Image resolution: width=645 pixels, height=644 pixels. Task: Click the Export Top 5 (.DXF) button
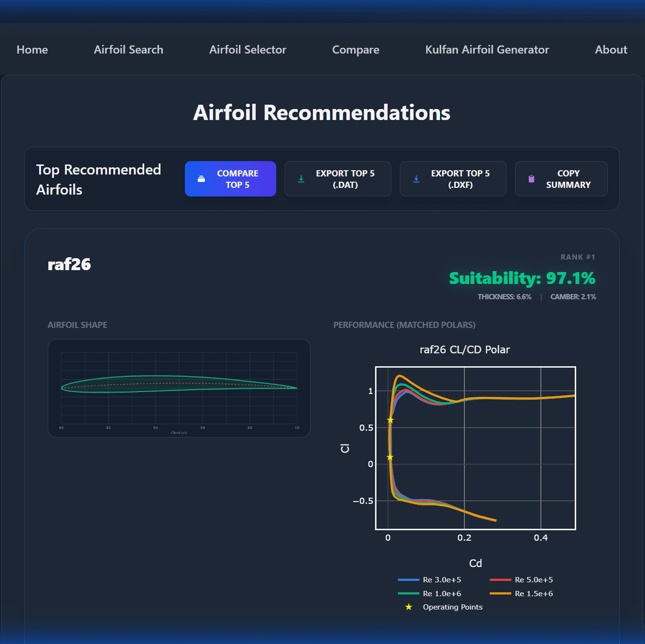452,178
